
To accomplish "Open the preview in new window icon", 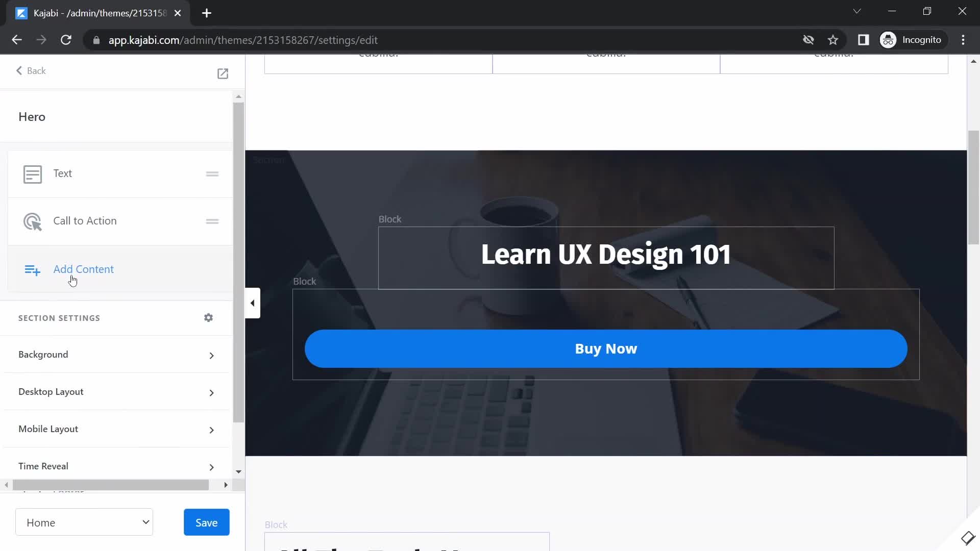I will [223, 73].
